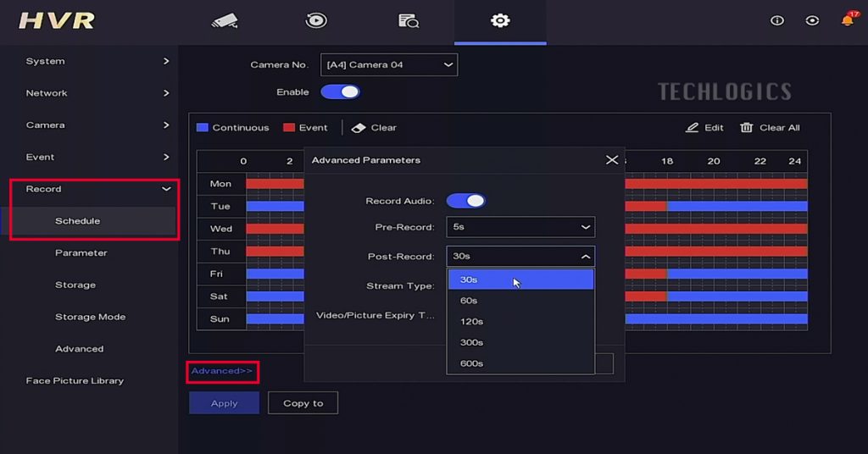The height and width of the screenshot is (454, 868).
Task: Open the playback icon in top bar
Action: pos(316,20)
